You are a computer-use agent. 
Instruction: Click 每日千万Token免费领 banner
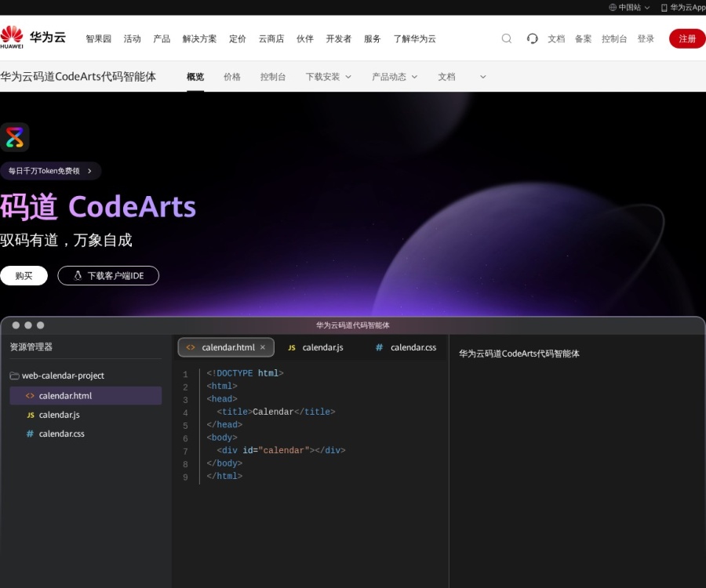pyautogui.click(x=50, y=171)
